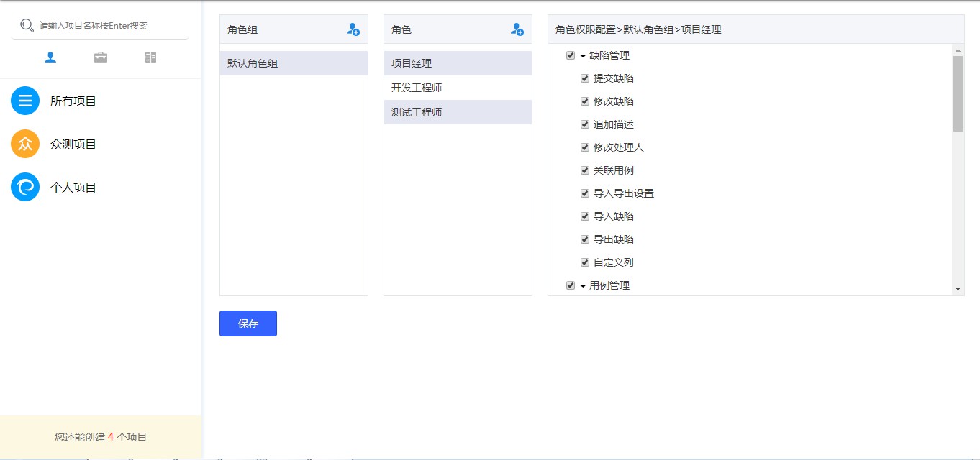The image size is (980, 460).
Task: Click the add role group icon
Action: (x=353, y=29)
